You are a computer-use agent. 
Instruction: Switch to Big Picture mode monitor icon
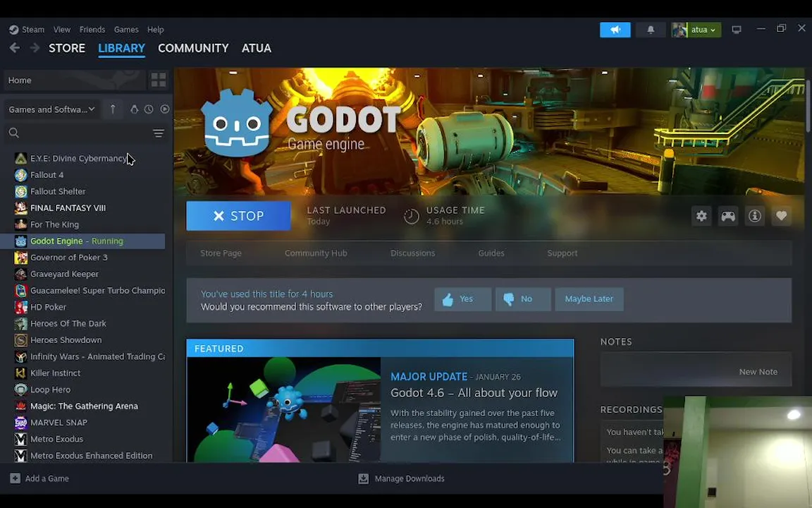pos(737,30)
